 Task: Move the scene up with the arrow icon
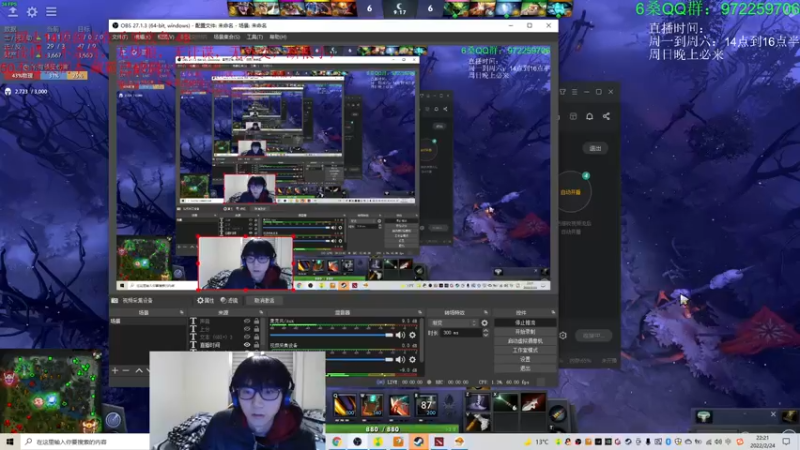click(139, 370)
